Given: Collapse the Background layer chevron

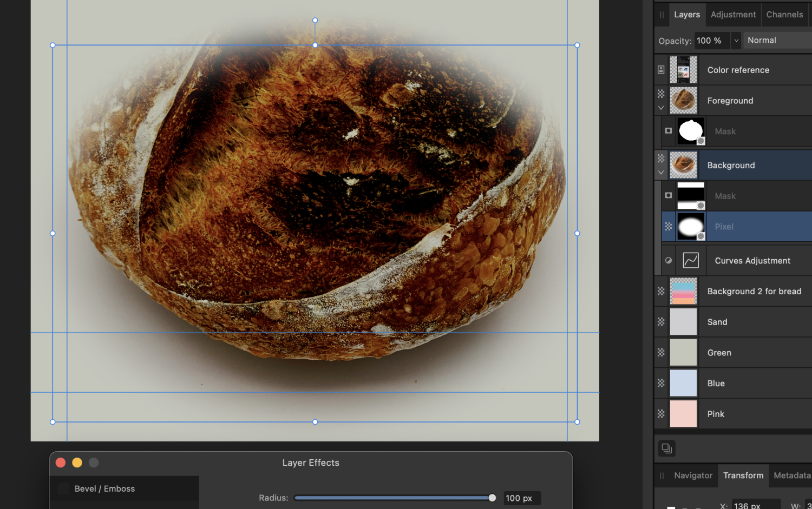Looking at the screenshot, I should [661, 173].
